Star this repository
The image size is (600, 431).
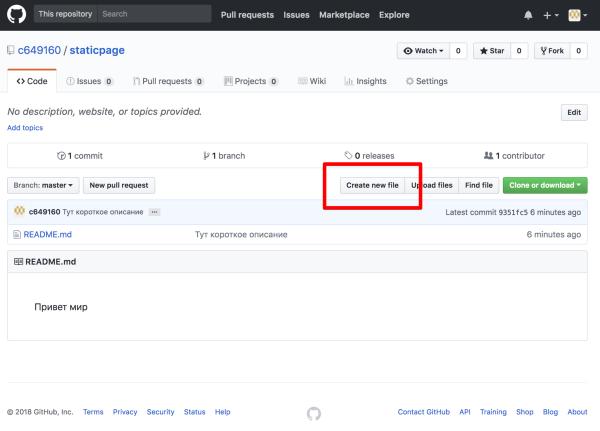[492, 51]
